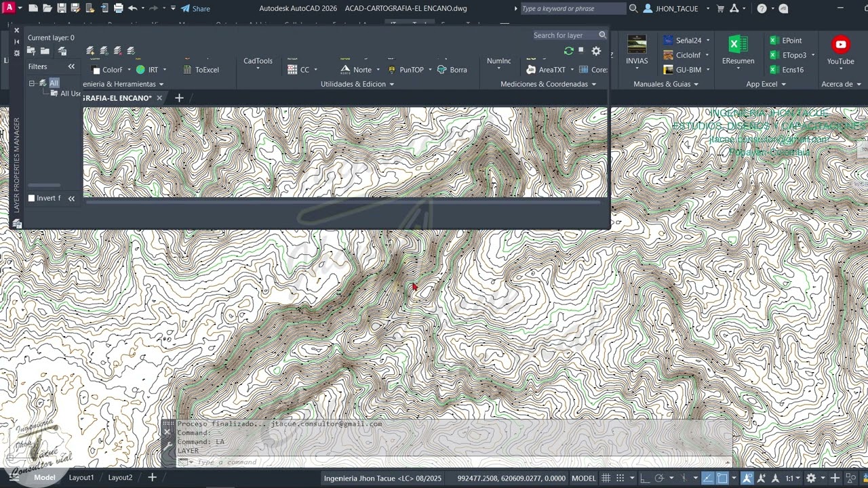The height and width of the screenshot is (488, 868).
Task: Click the Plot printer icon
Action: [x=118, y=8]
